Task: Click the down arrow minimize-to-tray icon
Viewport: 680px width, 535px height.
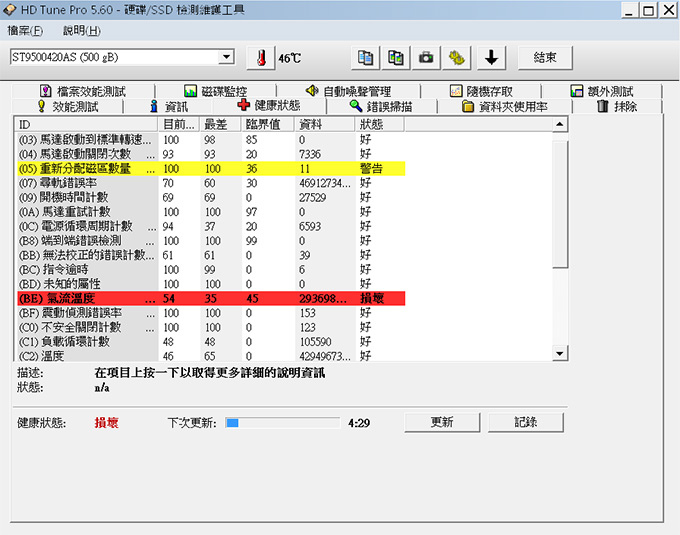Action: (x=491, y=58)
